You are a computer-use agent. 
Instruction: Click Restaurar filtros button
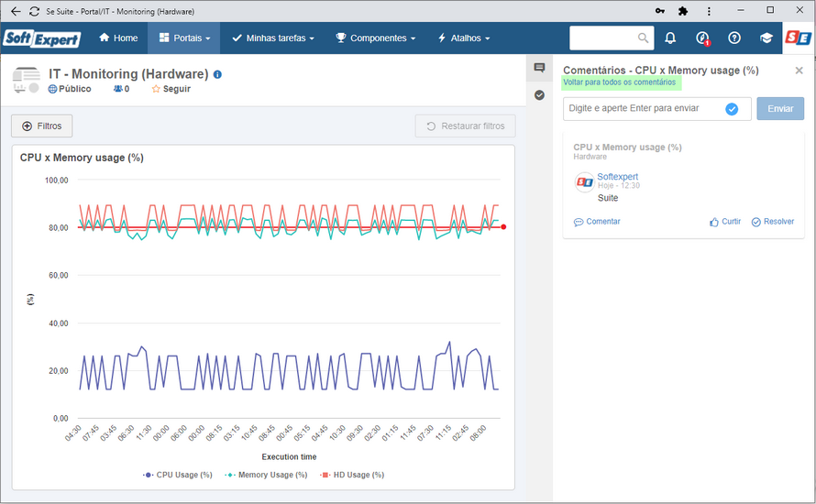[465, 126]
